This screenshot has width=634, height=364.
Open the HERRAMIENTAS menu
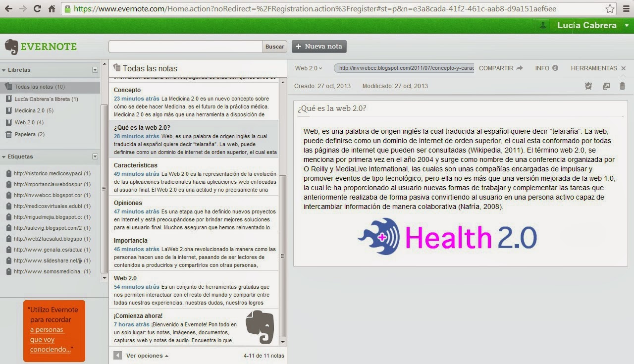tap(594, 68)
